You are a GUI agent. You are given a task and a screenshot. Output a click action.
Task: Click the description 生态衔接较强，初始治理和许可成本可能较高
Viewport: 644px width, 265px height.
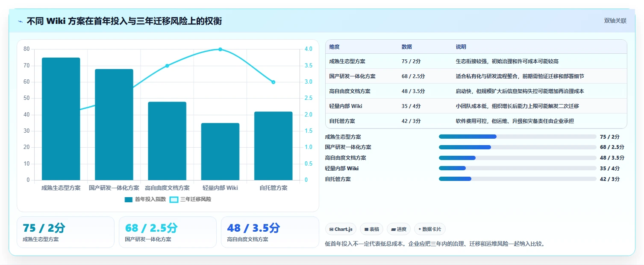[x=507, y=61]
